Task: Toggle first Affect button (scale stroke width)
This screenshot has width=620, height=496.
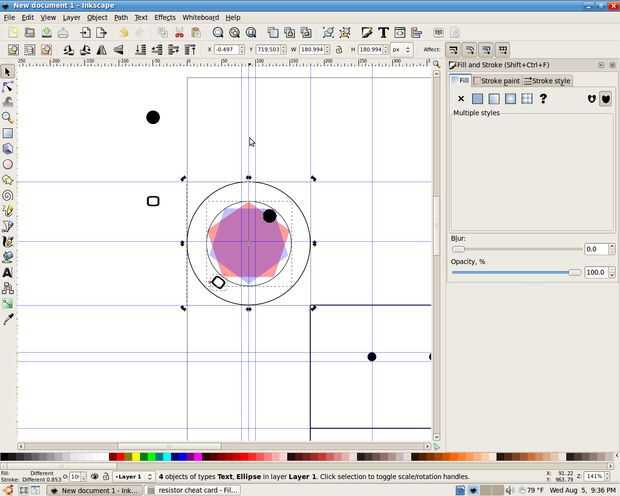Action: (453, 50)
